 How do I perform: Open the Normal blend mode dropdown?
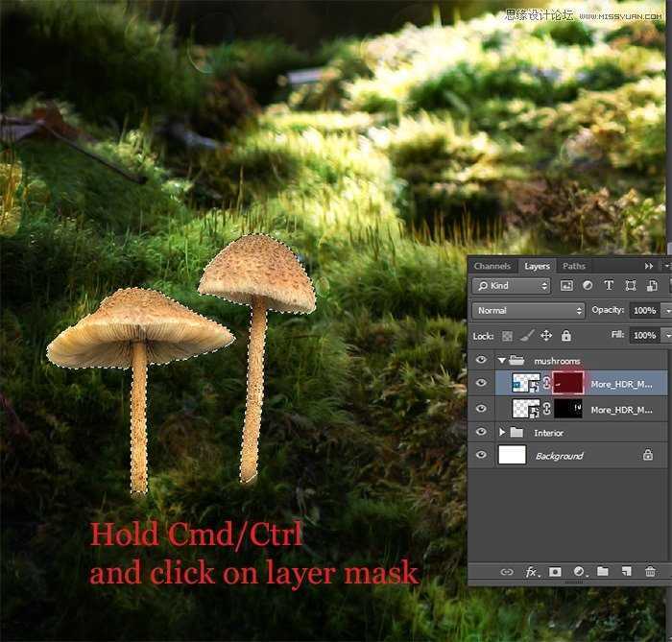pyautogui.click(x=528, y=311)
